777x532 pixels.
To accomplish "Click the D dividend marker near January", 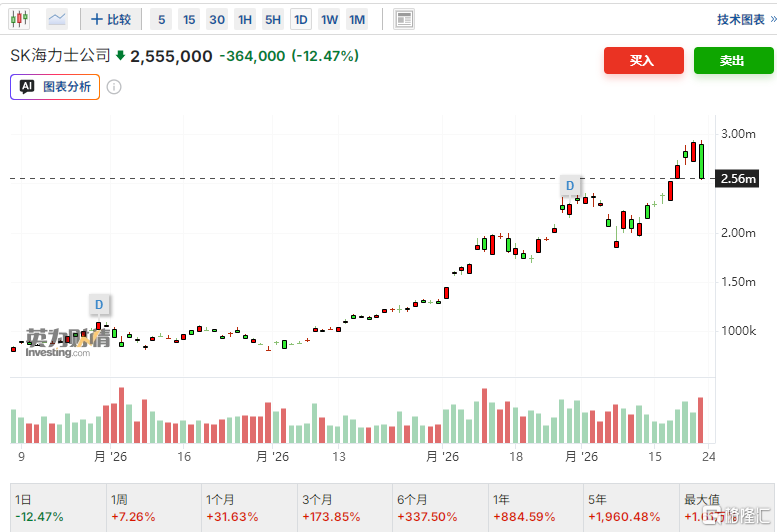I will click(99, 305).
